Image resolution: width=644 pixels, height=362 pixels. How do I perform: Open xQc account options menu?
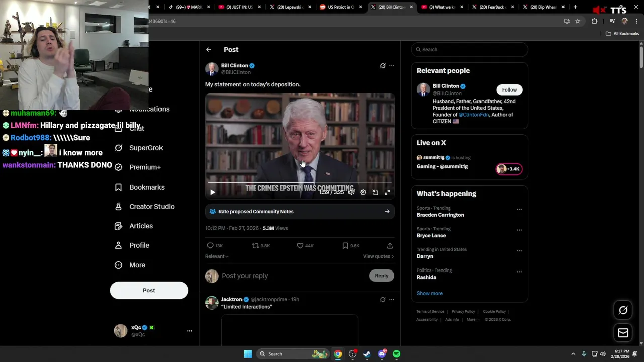190,331
